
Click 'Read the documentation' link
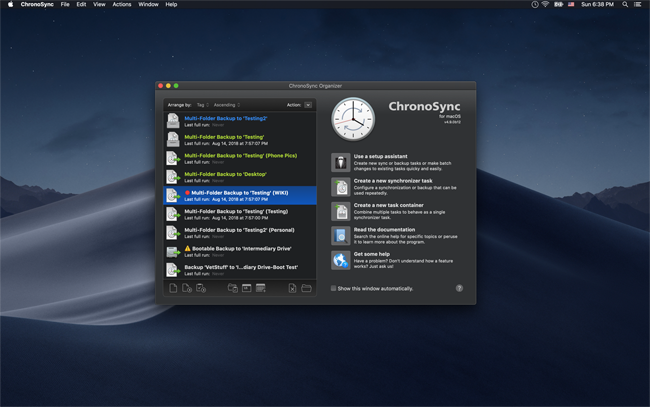[384, 230]
